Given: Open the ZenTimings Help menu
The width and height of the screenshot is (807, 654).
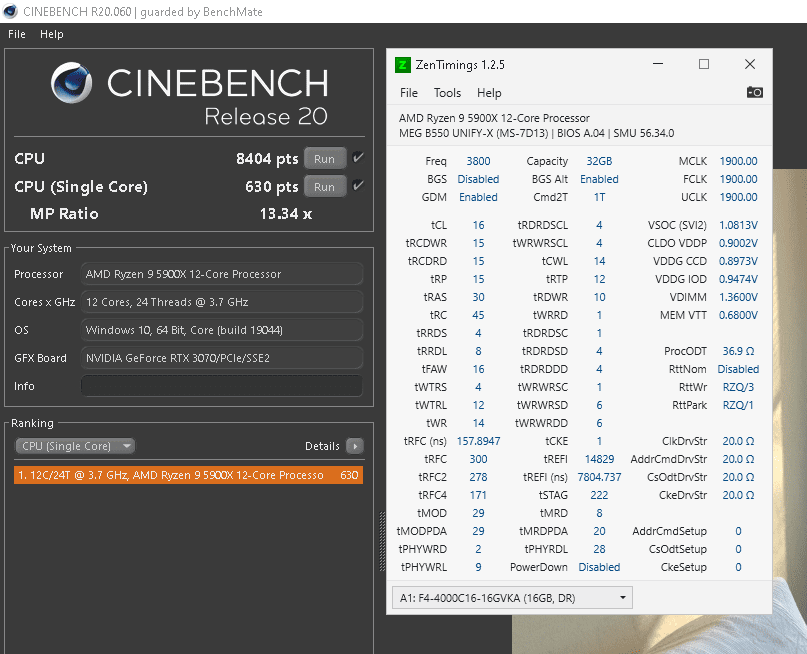Looking at the screenshot, I should (x=489, y=93).
